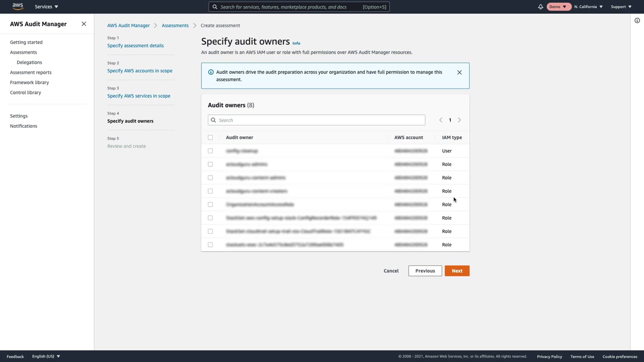
Task: Expand the Services dropdown menu
Action: click(46, 7)
